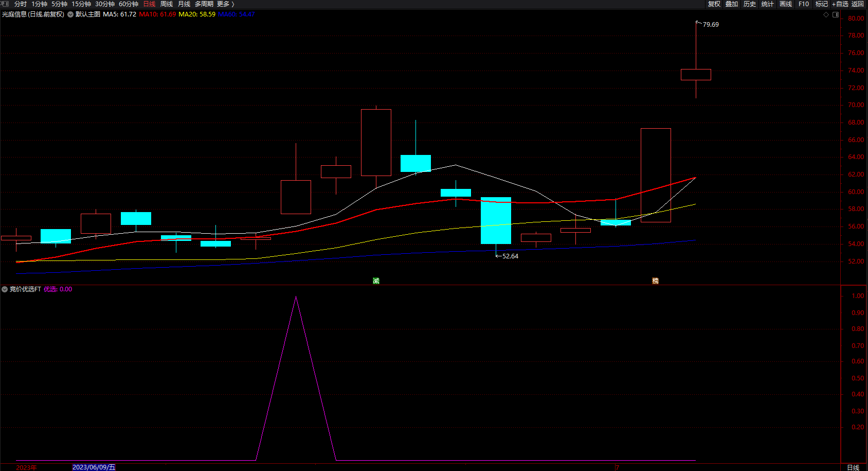Expand the 竞价优选FT indicator dropdown arrow
868x471 pixels.
click(5, 289)
